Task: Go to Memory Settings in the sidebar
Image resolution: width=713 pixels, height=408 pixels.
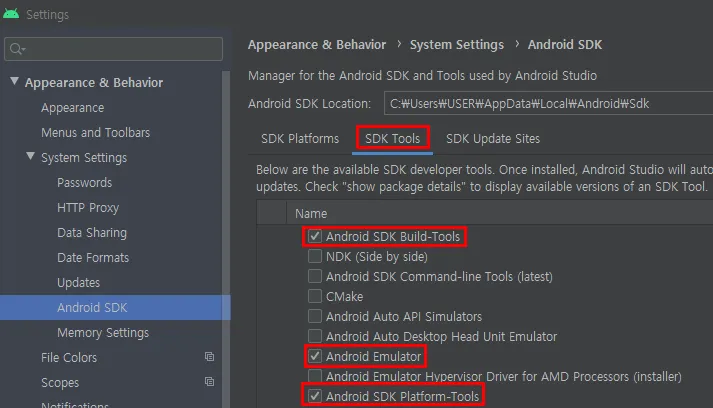Action: 103,333
